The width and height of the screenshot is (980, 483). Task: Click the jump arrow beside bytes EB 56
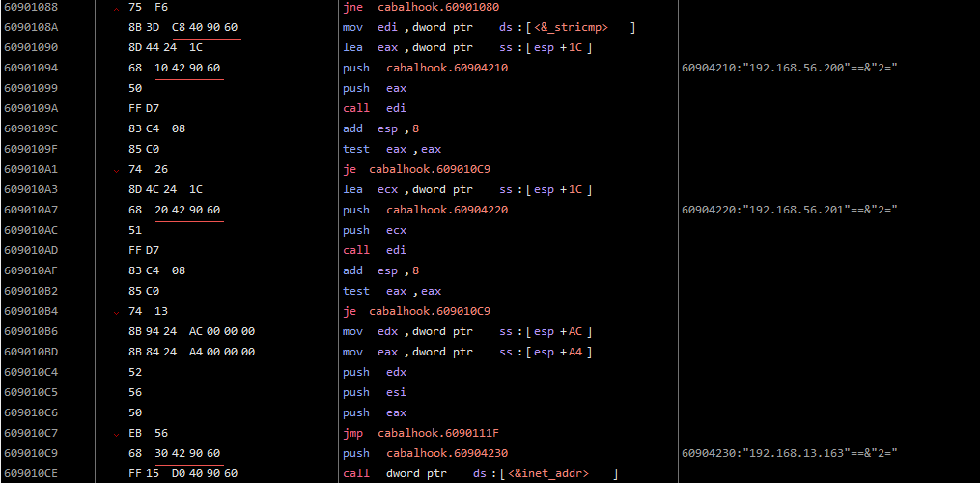(118, 434)
